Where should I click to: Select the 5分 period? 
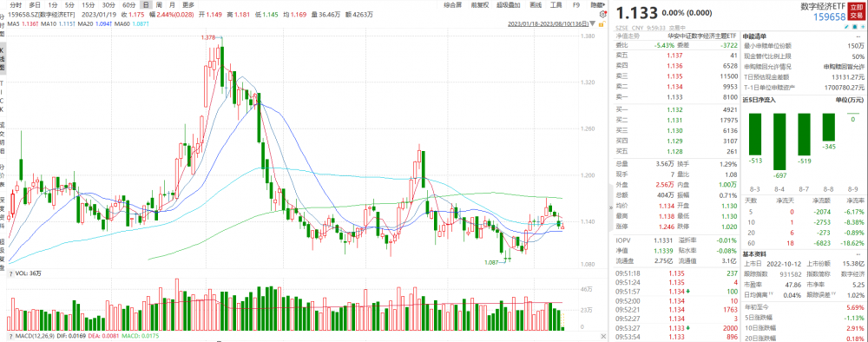pyautogui.click(x=69, y=4)
